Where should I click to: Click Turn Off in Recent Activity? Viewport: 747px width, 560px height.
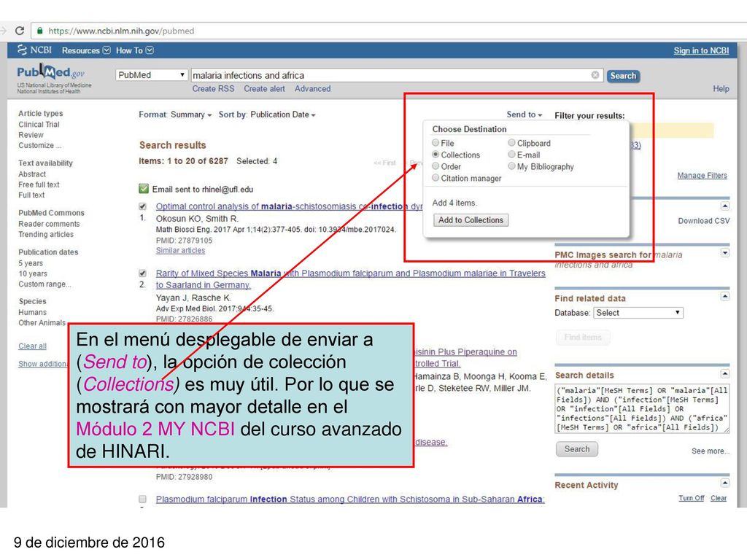(692, 498)
